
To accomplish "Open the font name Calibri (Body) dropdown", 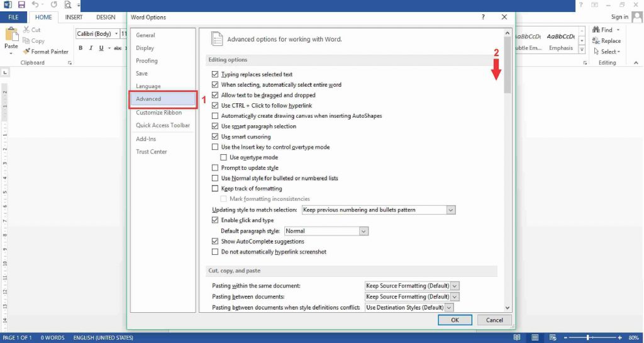I will [116, 34].
